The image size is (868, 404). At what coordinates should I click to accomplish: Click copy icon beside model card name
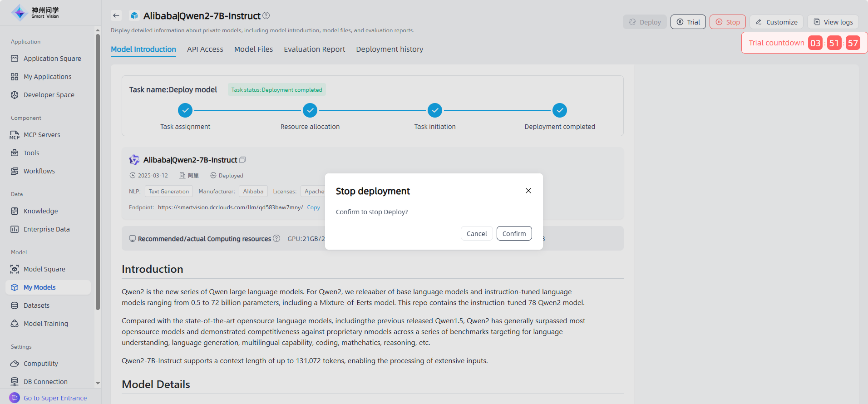(242, 160)
